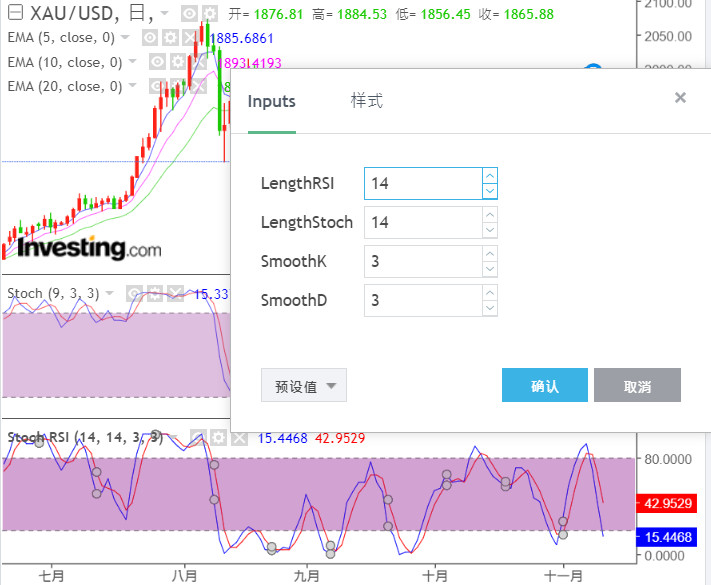Click the SmoothD input field
This screenshot has height=585, width=711.
tap(423, 300)
